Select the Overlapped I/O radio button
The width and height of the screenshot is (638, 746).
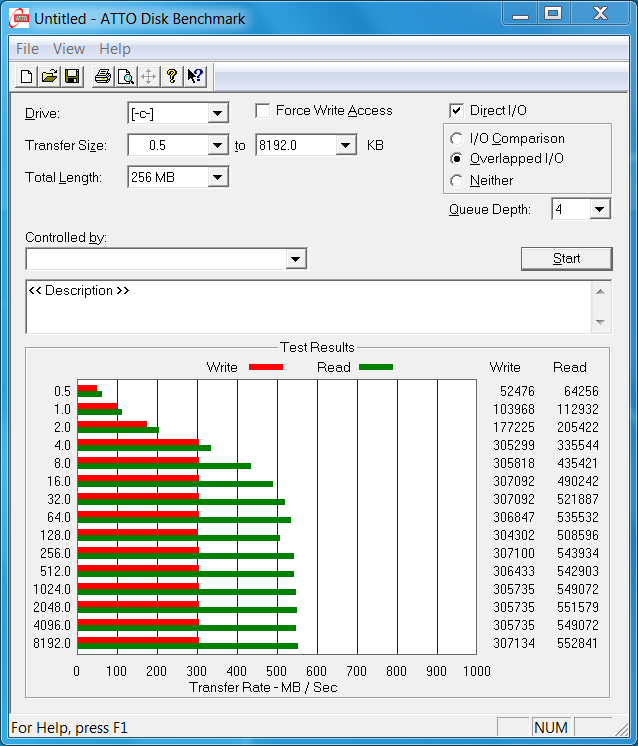tap(456, 158)
